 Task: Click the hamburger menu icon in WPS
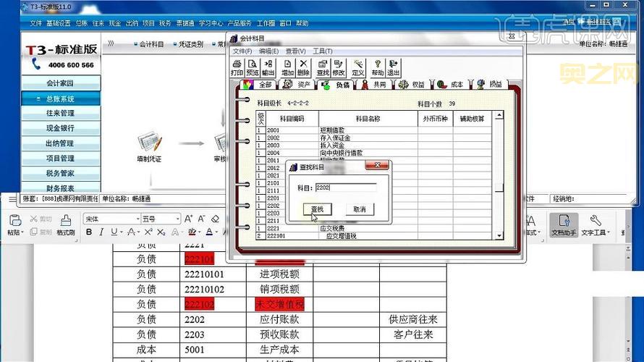(x=13, y=199)
